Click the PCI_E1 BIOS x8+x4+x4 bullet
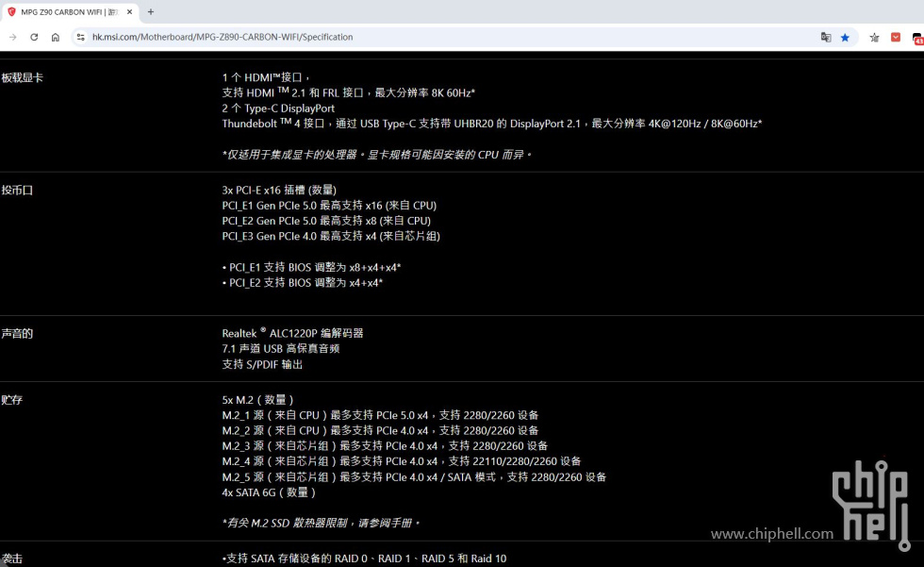The height and width of the screenshot is (567, 924). point(312,268)
